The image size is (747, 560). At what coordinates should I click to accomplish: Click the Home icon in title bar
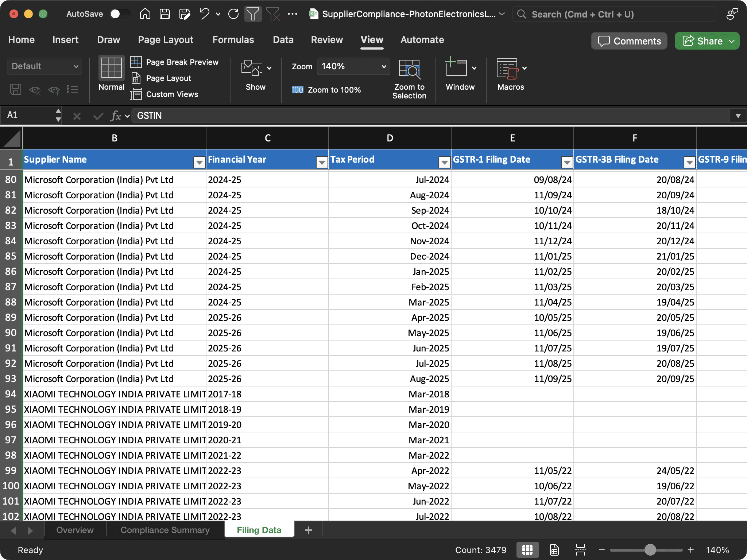[x=145, y=14]
